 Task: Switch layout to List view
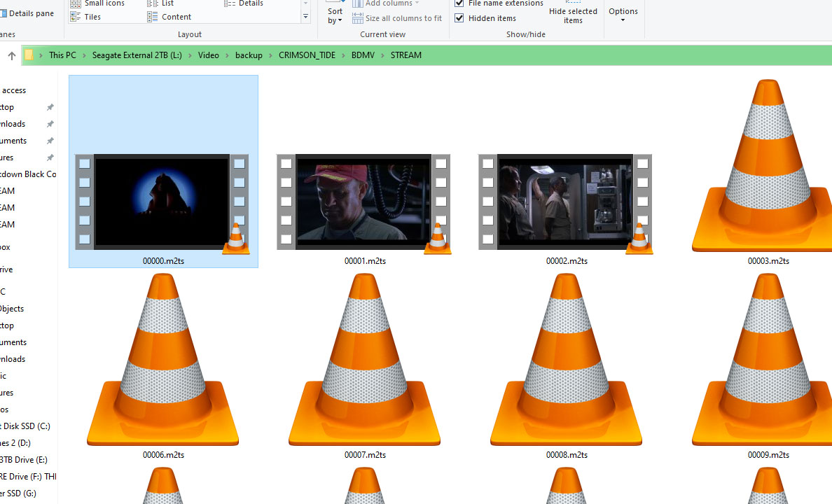[160, 3]
